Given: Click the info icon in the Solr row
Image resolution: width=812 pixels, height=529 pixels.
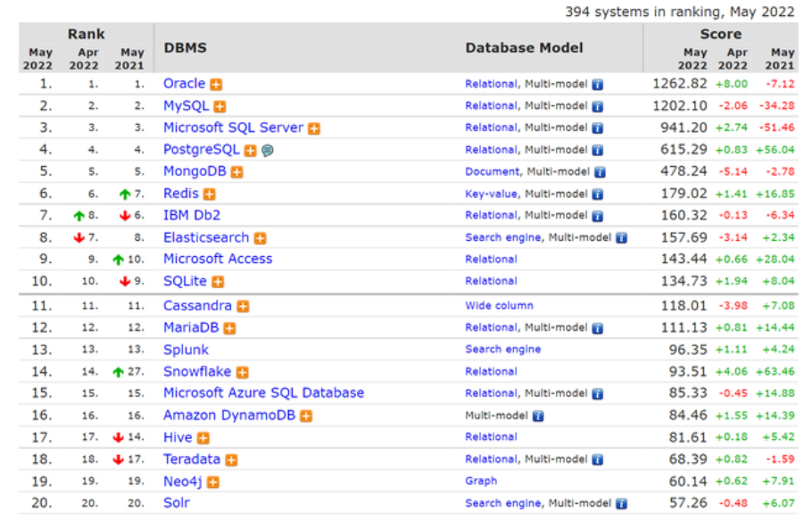Looking at the screenshot, I should (621, 504).
